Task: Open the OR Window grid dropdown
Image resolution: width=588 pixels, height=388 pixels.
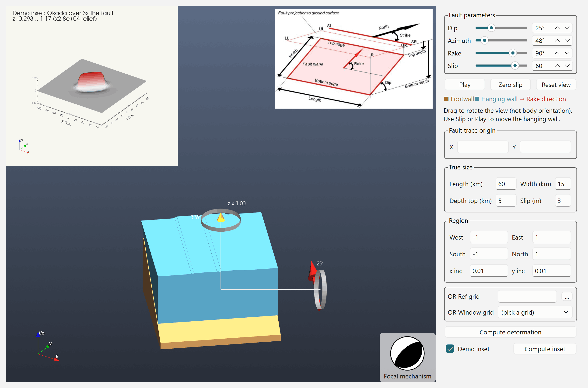Action: 535,312
